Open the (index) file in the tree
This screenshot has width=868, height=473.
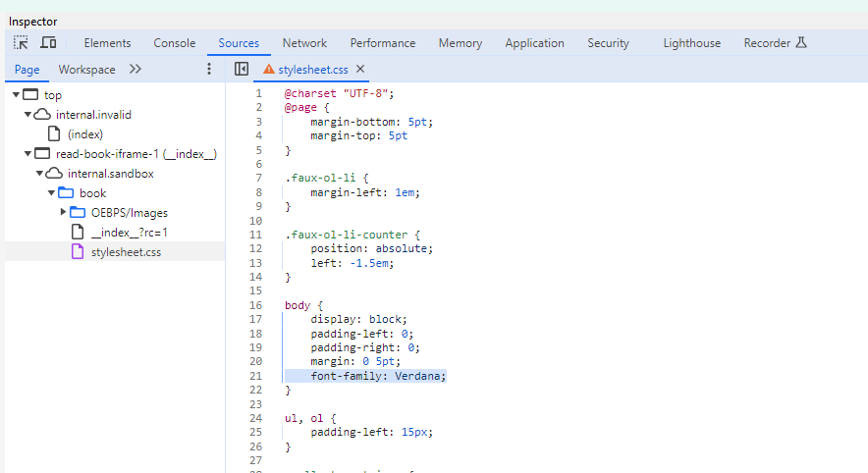(x=84, y=134)
